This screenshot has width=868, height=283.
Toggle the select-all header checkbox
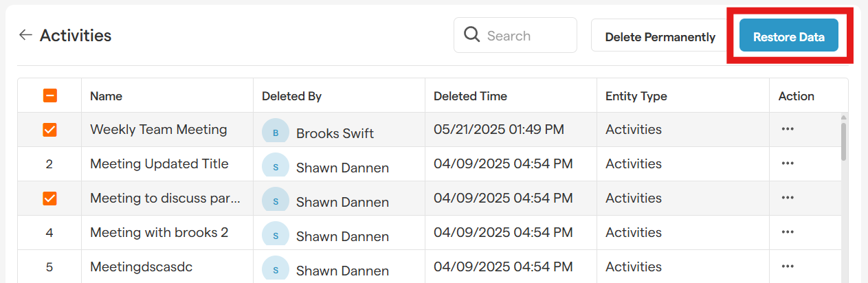tap(49, 96)
